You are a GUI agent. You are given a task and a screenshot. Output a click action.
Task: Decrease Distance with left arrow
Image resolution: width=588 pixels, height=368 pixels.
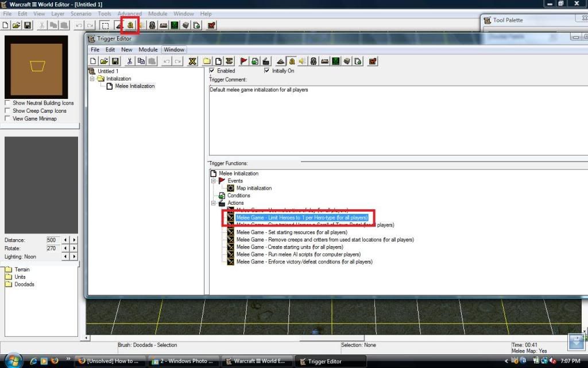(x=65, y=240)
